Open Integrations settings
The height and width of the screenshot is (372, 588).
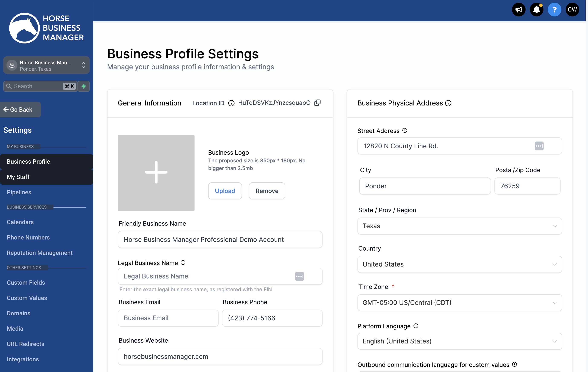pyautogui.click(x=23, y=359)
